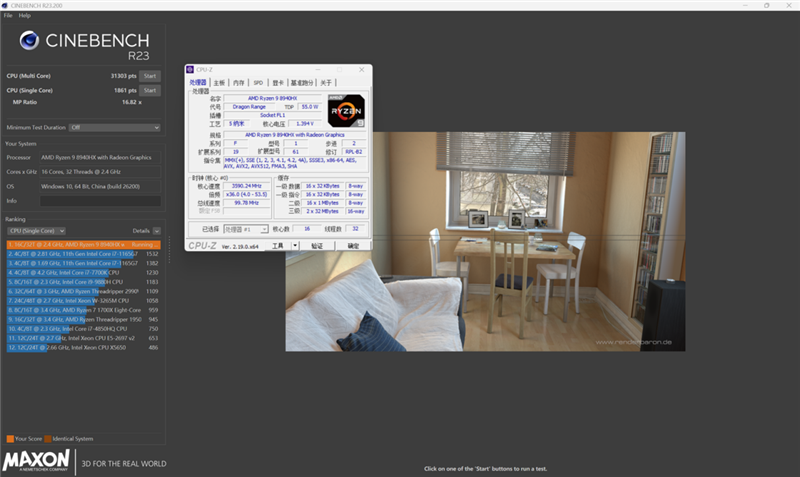
Task: Switch to CPU-Z SPD tab
Action: pyautogui.click(x=258, y=83)
